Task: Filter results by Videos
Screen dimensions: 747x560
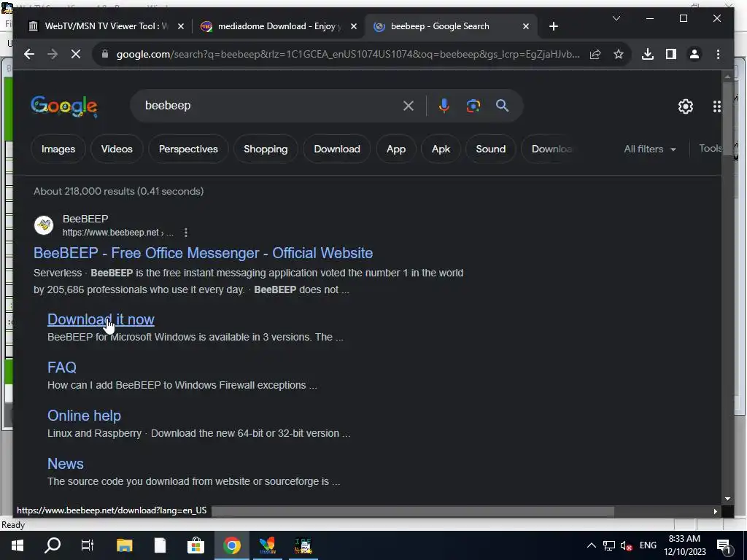Action: [x=117, y=149]
